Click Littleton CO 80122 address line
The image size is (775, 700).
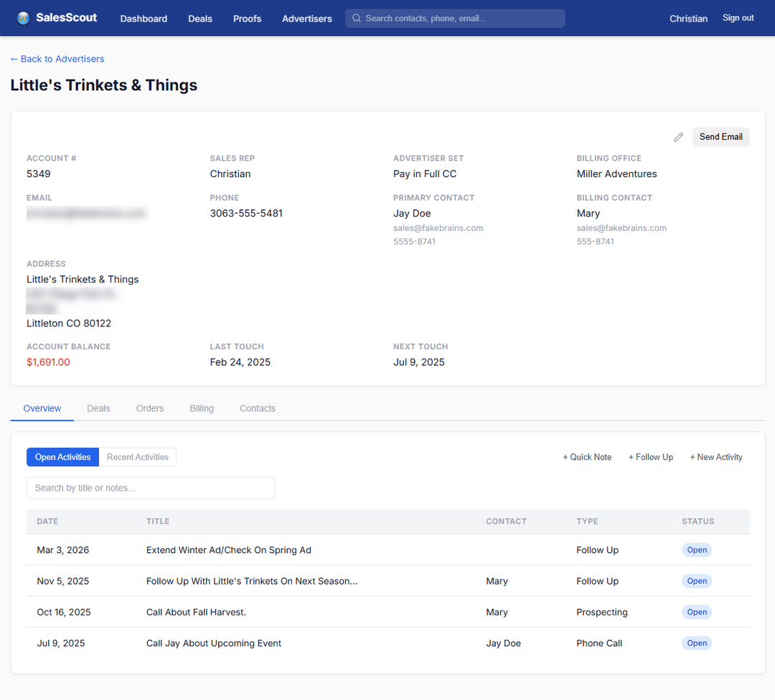69,323
